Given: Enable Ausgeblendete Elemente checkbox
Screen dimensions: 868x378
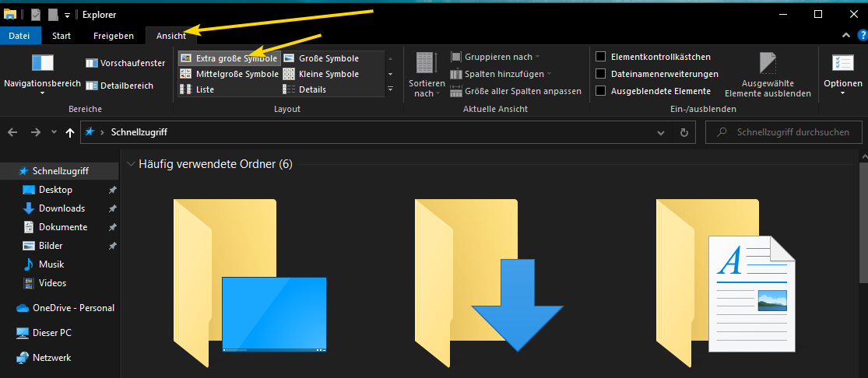Looking at the screenshot, I should click(600, 91).
